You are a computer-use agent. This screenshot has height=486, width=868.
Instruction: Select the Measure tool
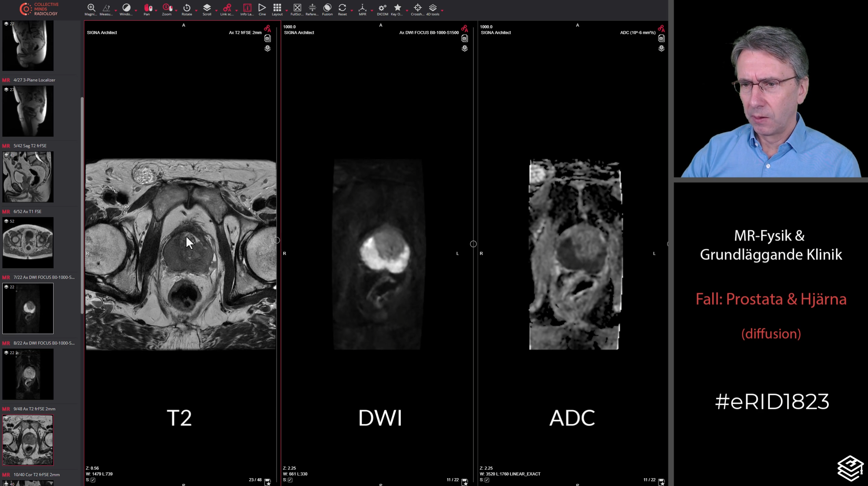click(x=106, y=10)
